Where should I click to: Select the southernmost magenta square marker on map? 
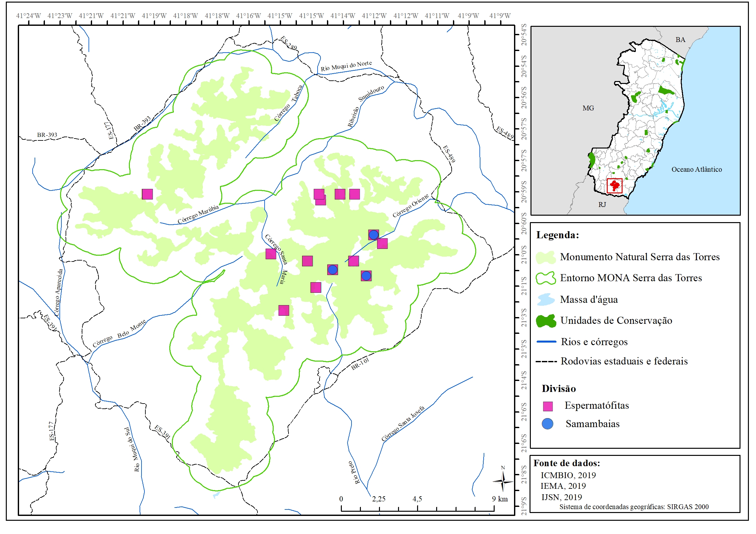point(284,310)
